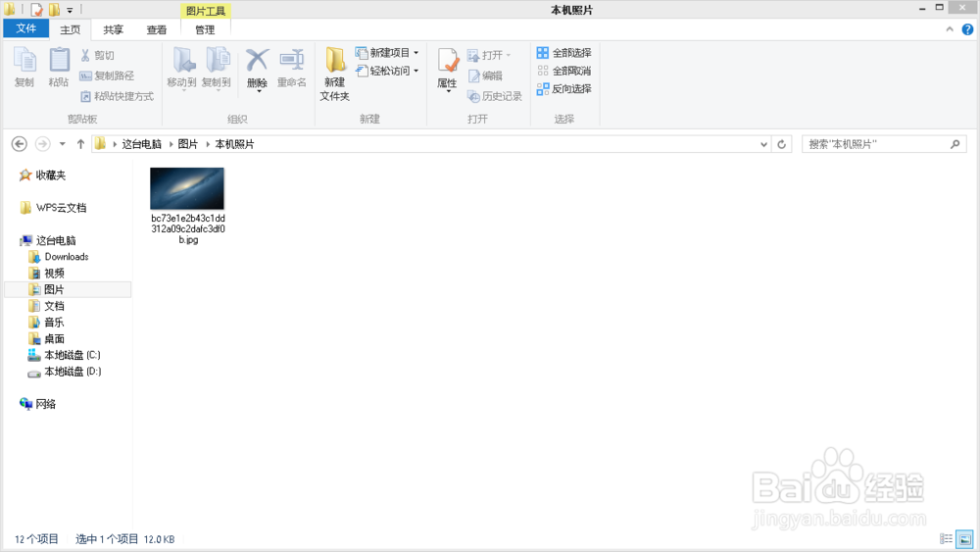Open Local Disk (D:) in navigation pane
The image size is (980, 552).
pyautogui.click(x=65, y=372)
